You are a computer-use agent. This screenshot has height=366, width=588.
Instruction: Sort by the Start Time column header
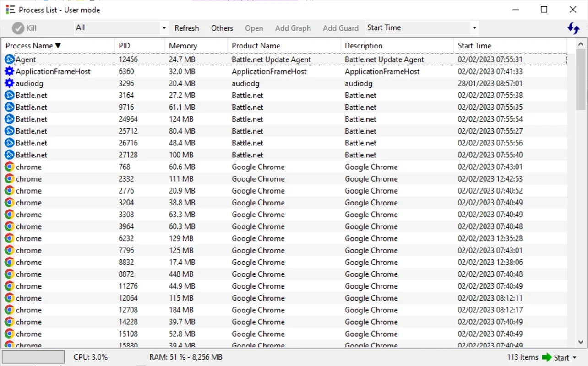pos(510,46)
